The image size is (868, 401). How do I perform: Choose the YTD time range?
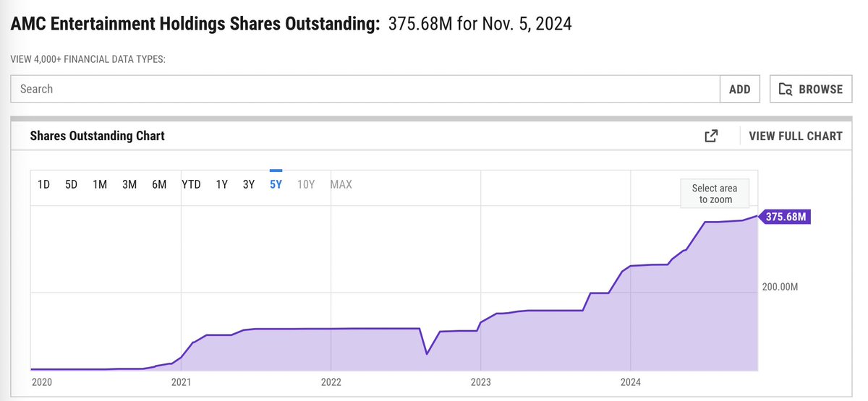[x=191, y=184]
